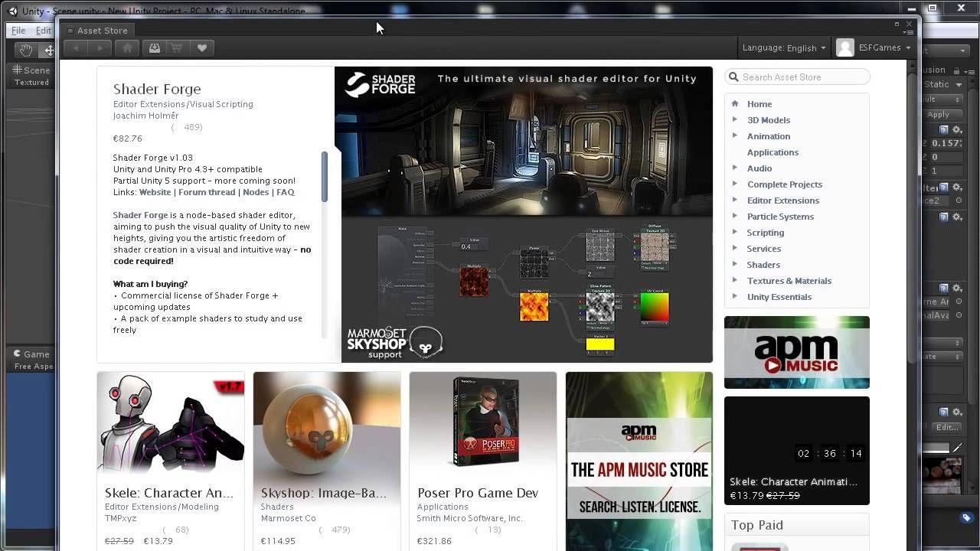Open the Textured draw mode dropdown

click(x=31, y=82)
